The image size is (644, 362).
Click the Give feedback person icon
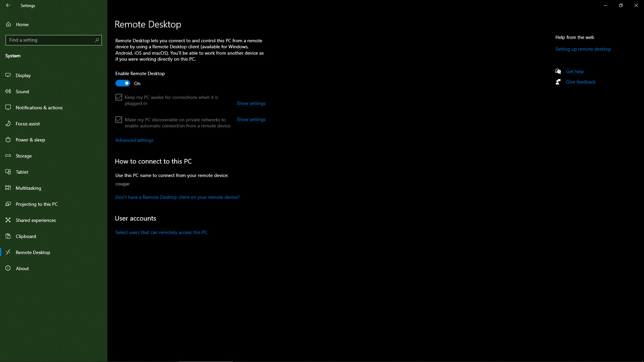[558, 82]
